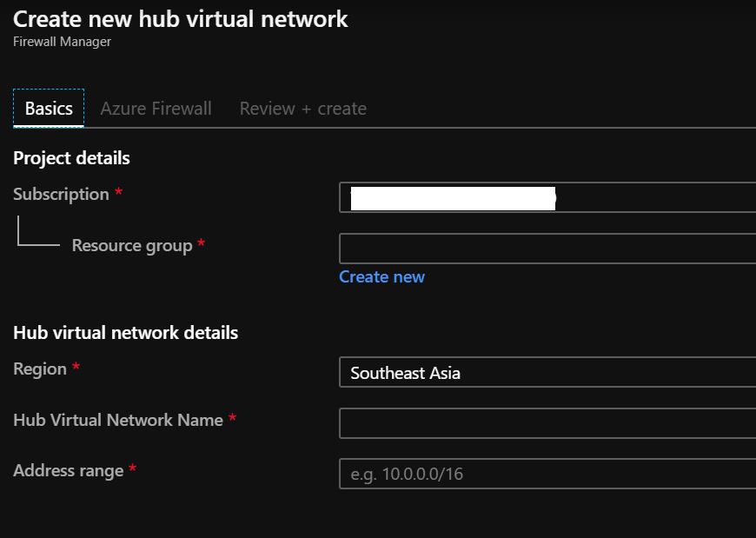Click the Create new resource group link
The image size is (756, 538).
(x=381, y=276)
